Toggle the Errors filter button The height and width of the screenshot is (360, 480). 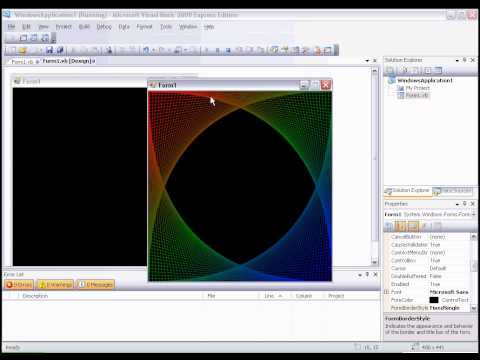coord(19,285)
